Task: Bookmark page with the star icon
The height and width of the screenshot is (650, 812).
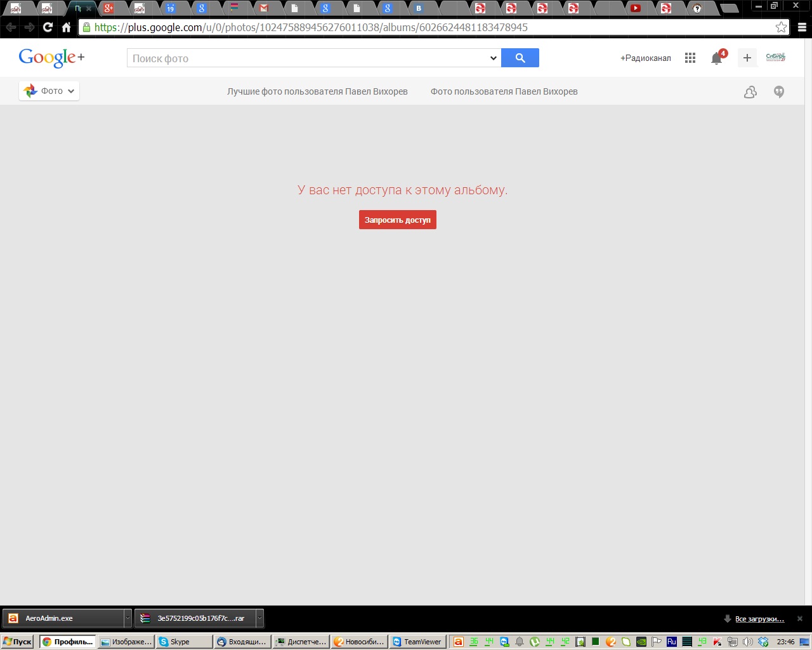Action: [x=781, y=27]
